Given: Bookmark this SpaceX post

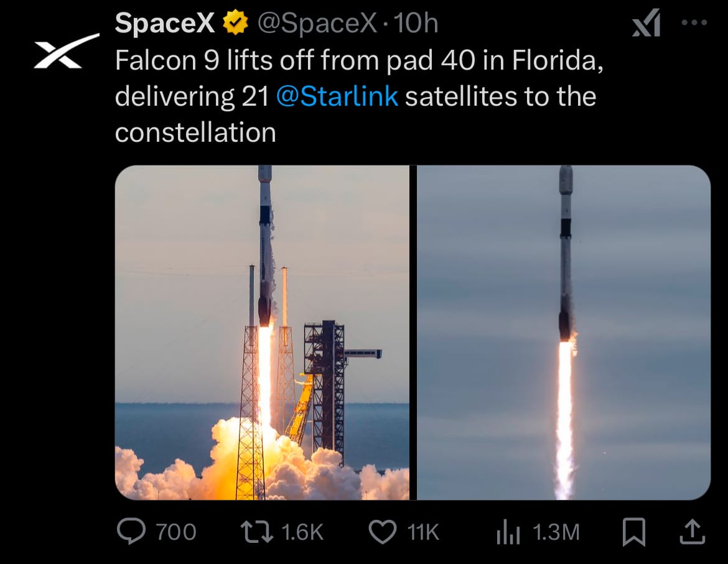Looking at the screenshot, I should (634, 532).
